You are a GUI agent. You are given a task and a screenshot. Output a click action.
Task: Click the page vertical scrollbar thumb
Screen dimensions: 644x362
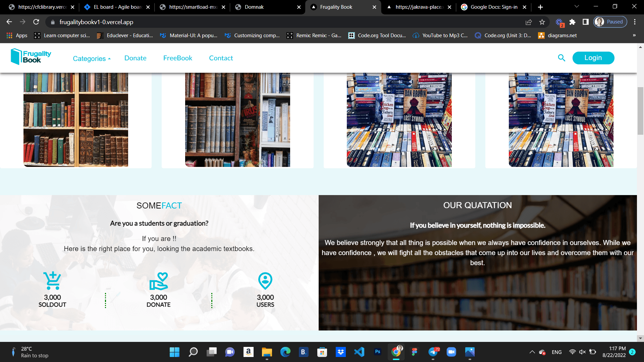(640, 111)
